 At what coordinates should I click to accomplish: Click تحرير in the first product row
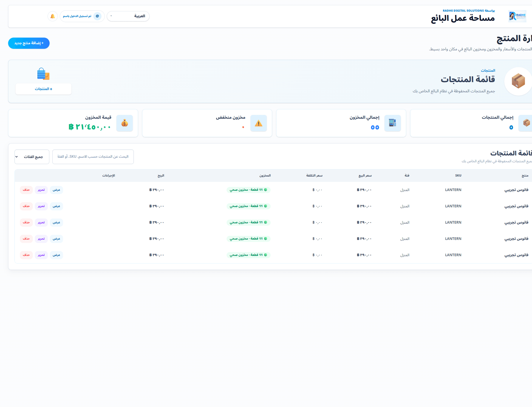pos(41,190)
